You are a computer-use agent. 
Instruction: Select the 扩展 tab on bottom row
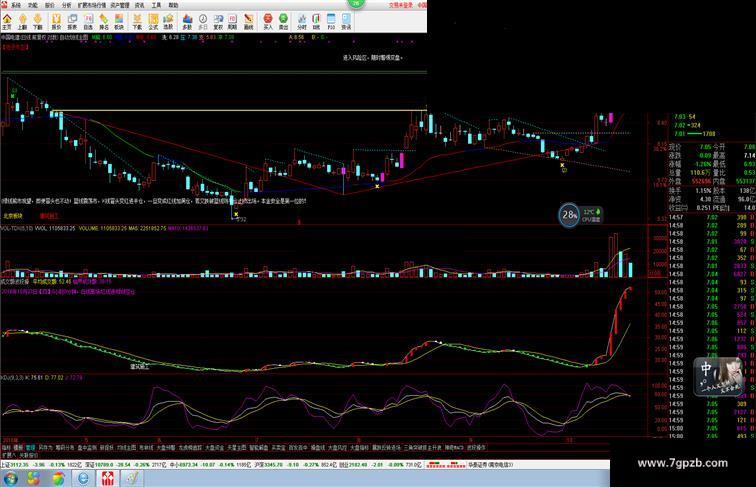9,454
